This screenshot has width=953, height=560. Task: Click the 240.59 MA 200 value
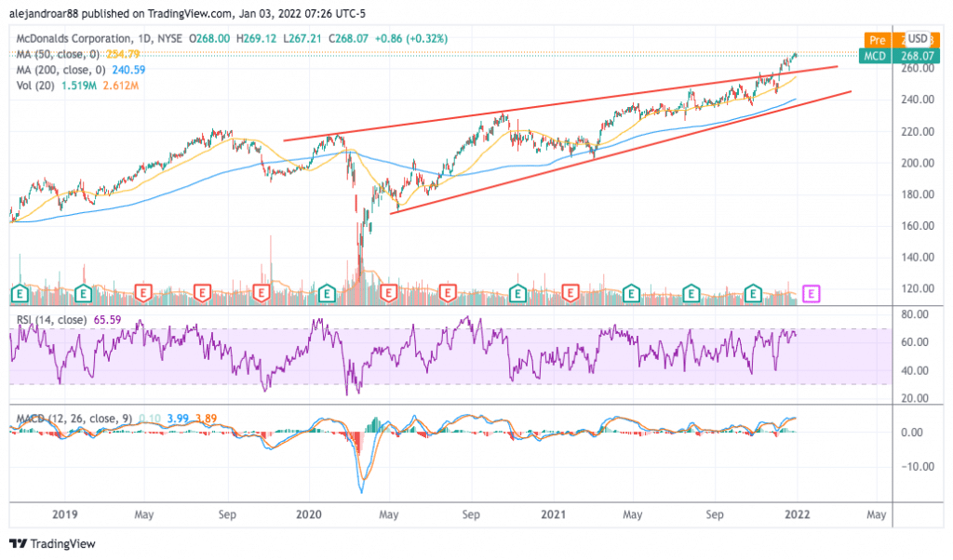pyautogui.click(x=128, y=70)
